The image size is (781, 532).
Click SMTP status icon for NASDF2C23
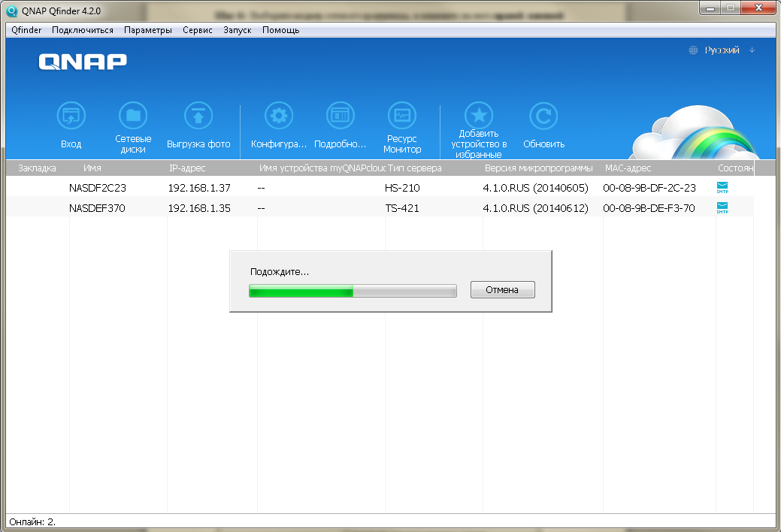point(722,188)
